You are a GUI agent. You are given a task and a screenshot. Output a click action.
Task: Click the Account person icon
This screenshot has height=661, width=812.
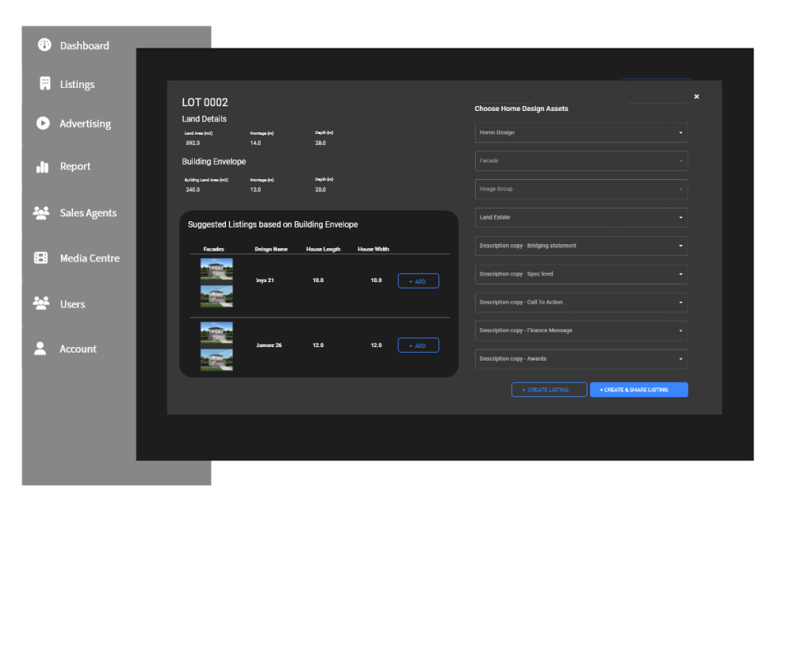[40, 349]
